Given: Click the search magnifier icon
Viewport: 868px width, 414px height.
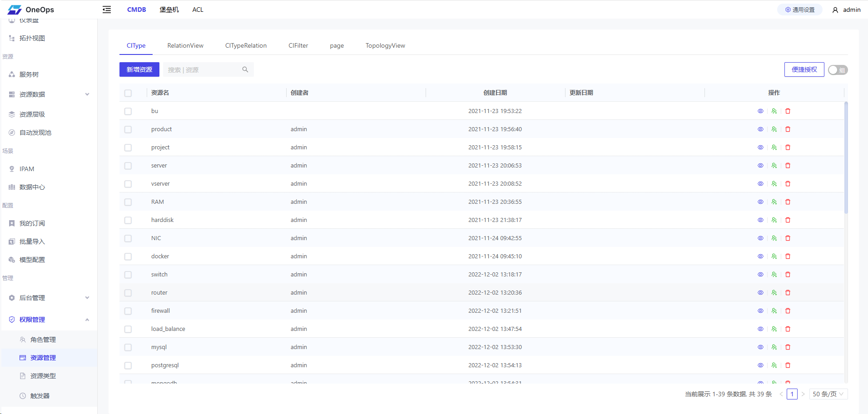Looking at the screenshot, I should [245, 69].
